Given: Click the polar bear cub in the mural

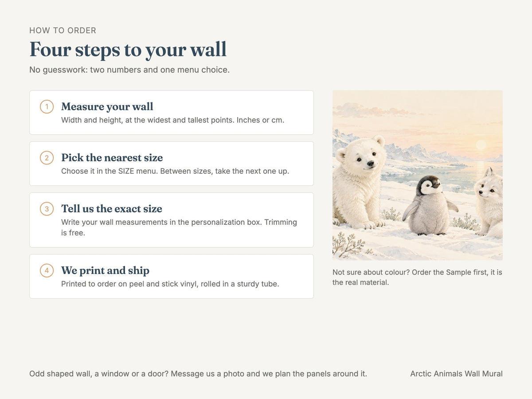Looking at the screenshot, I should tap(359, 182).
